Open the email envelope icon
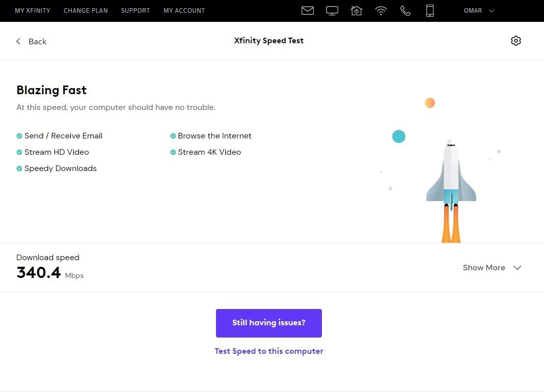 coord(307,10)
